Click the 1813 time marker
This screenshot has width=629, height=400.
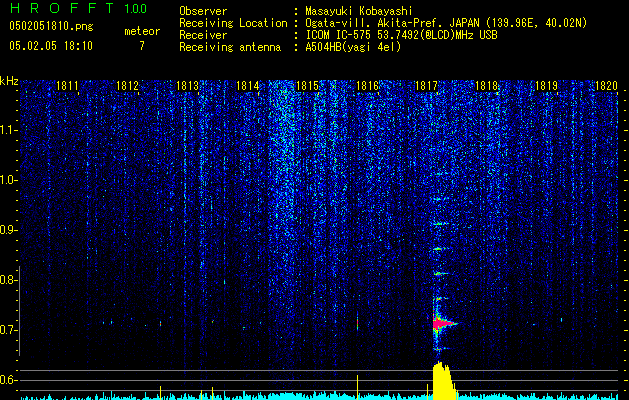click(187, 86)
